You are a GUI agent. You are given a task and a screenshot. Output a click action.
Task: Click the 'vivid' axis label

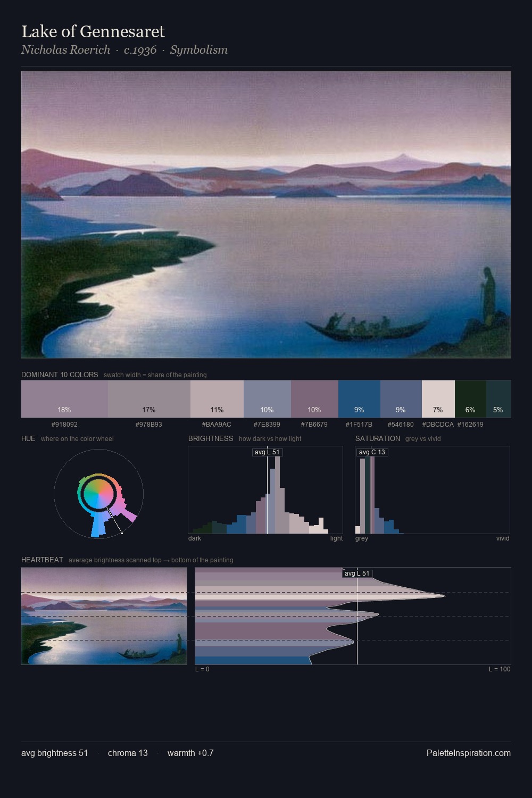click(503, 538)
